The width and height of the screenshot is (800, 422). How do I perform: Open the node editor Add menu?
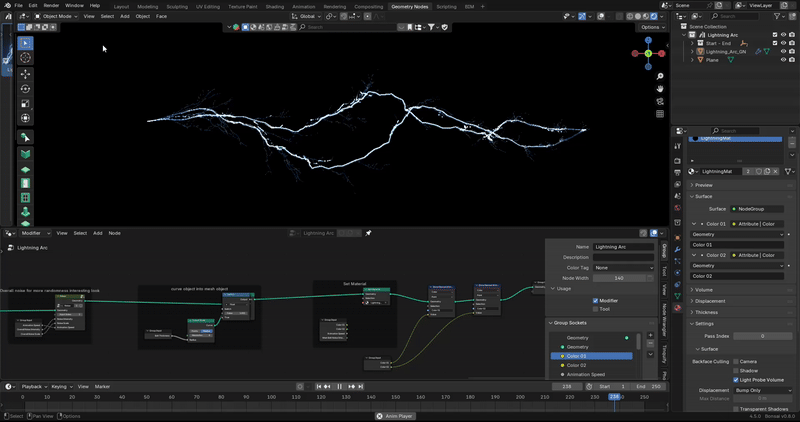coord(97,233)
